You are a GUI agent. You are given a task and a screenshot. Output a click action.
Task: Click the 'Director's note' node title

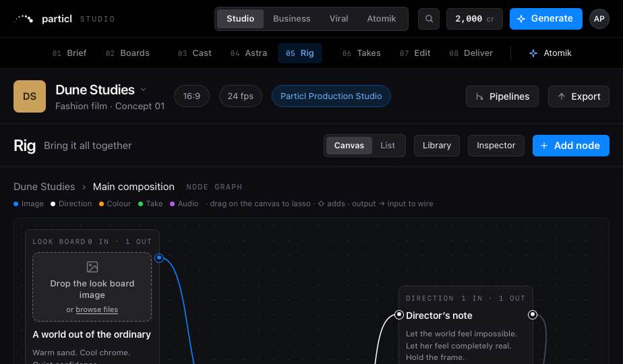(439, 315)
